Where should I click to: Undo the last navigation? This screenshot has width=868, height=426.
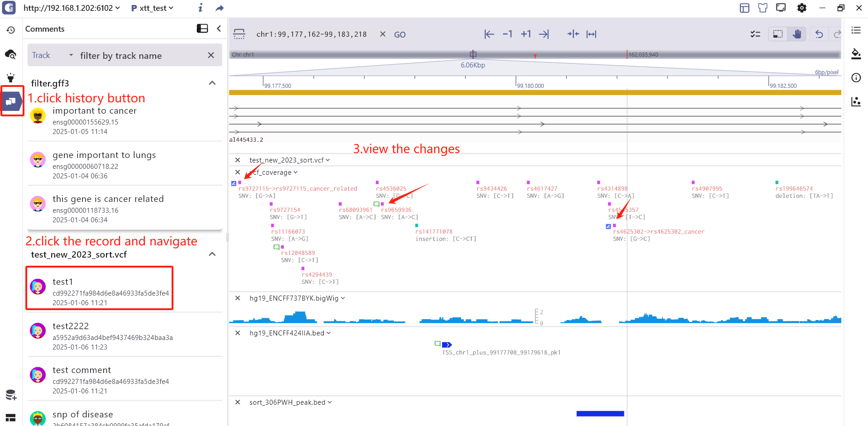pos(819,34)
